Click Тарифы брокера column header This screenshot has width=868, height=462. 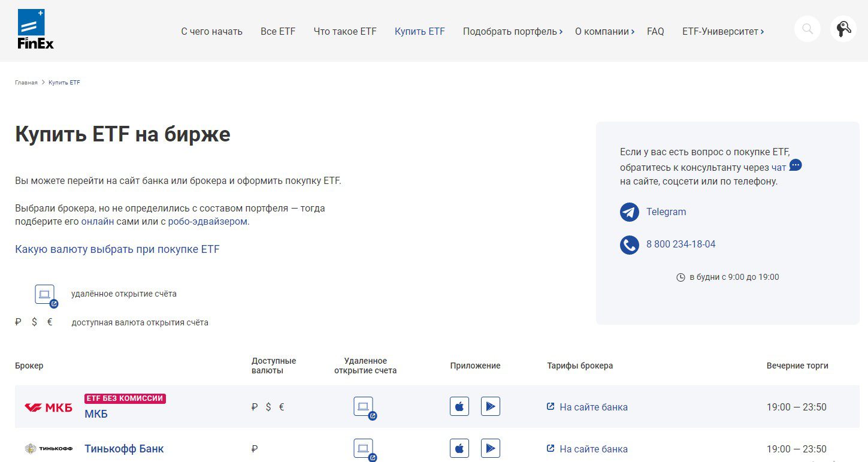point(580,366)
